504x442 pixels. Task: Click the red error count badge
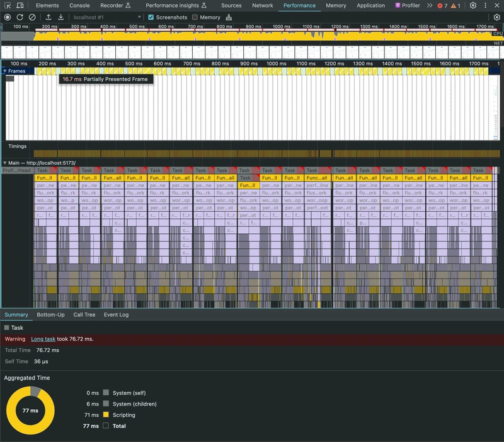[x=442, y=6]
